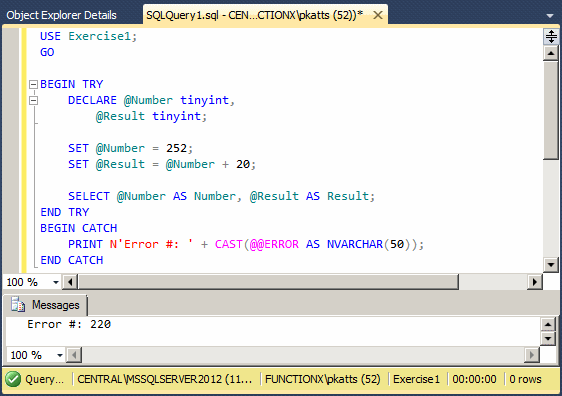562x396 pixels.
Task: Click 'SET @Result = @Number + 20;' line
Action: click(x=162, y=164)
